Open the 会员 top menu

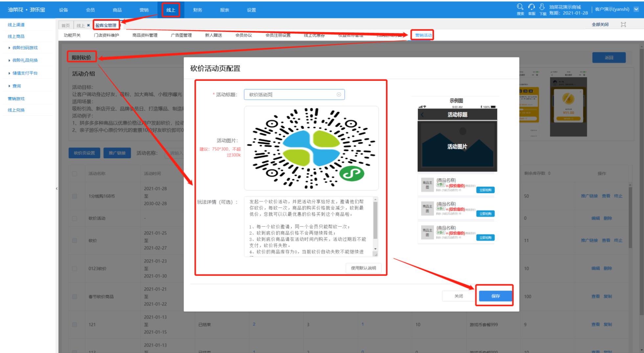pos(90,10)
